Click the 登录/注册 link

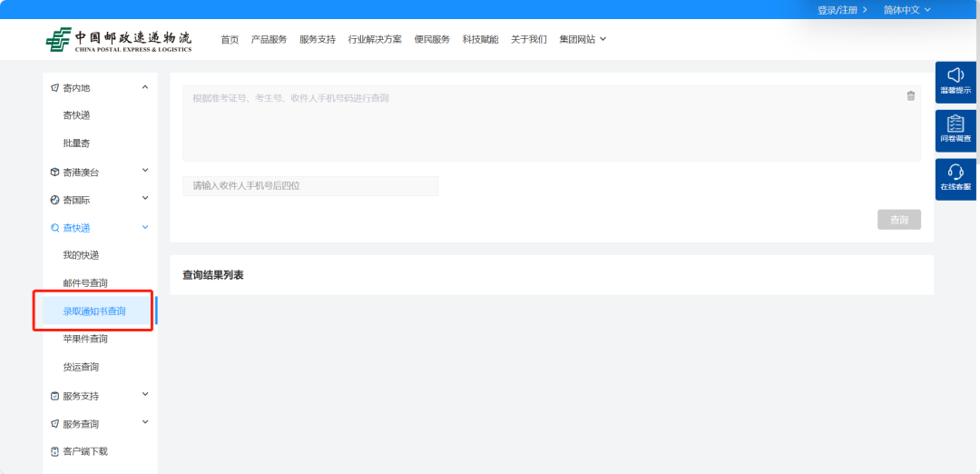(842, 10)
